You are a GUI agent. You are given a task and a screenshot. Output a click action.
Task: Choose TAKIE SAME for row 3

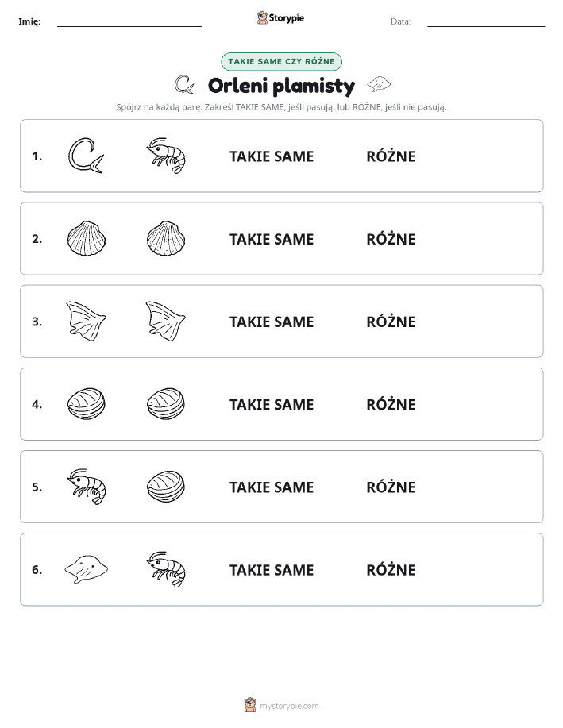(272, 322)
